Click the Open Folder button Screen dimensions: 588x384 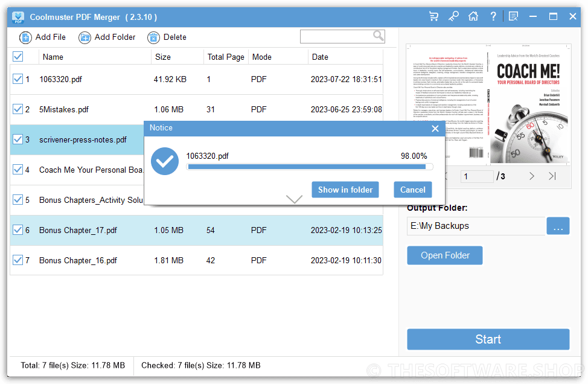445,255
